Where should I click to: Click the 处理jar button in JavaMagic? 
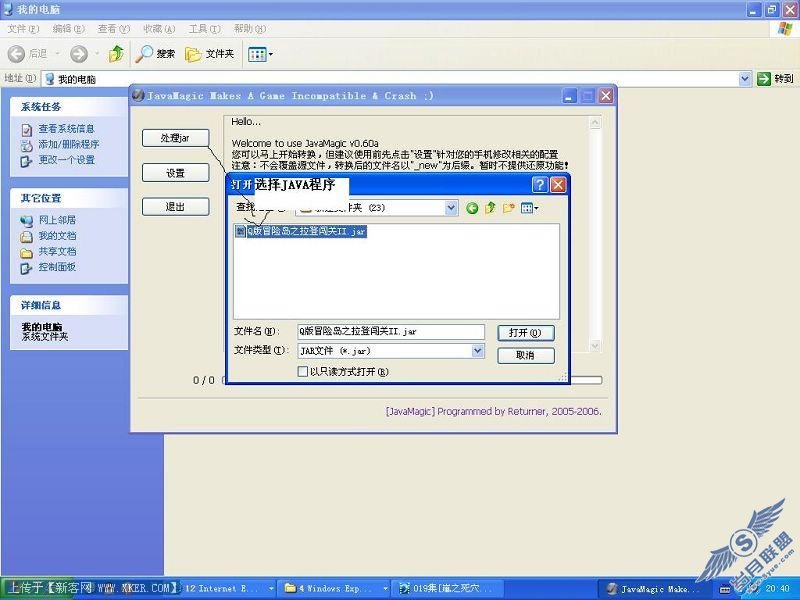(176, 138)
